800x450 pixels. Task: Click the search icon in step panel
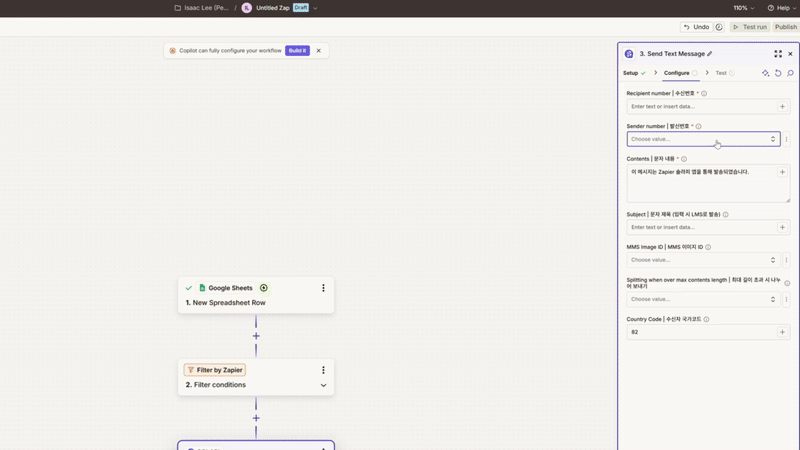click(x=790, y=73)
